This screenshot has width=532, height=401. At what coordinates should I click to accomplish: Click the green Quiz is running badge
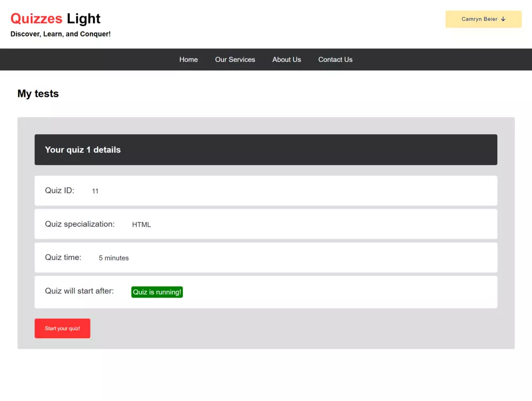[157, 292]
